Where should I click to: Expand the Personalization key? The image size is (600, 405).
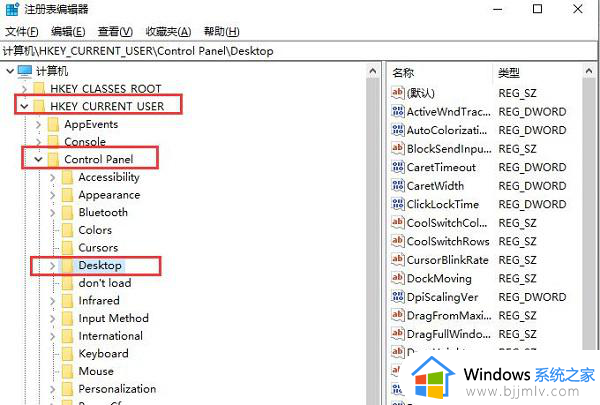[x=52, y=389]
